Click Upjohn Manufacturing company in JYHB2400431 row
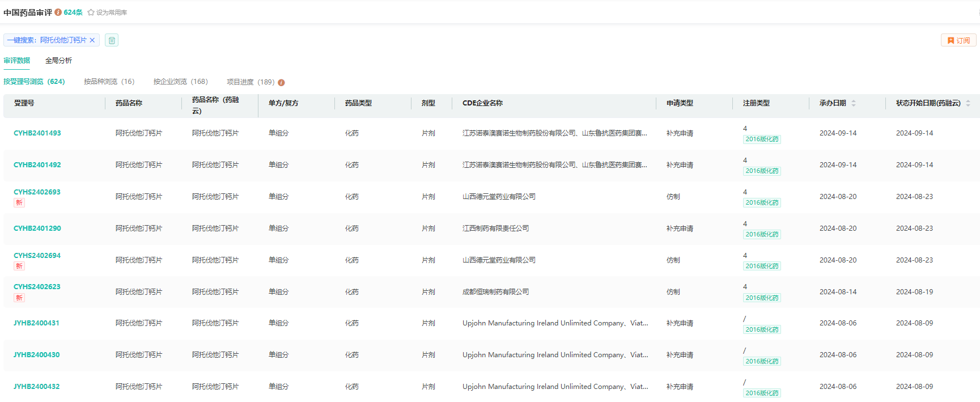This screenshot has width=980, height=402. (x=555, y=323)
